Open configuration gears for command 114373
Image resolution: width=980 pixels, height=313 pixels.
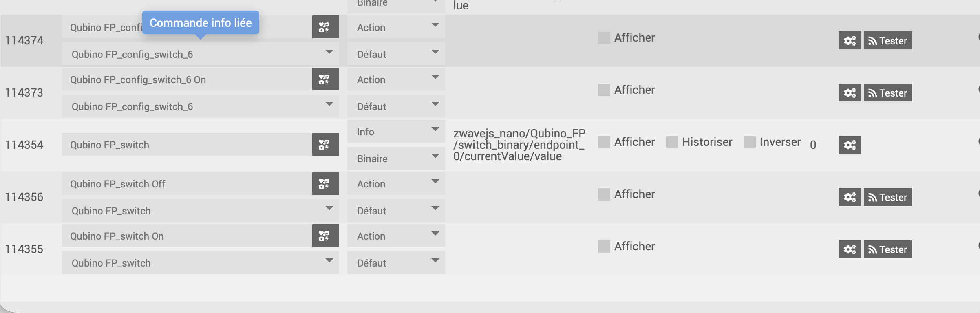[850, 93]
